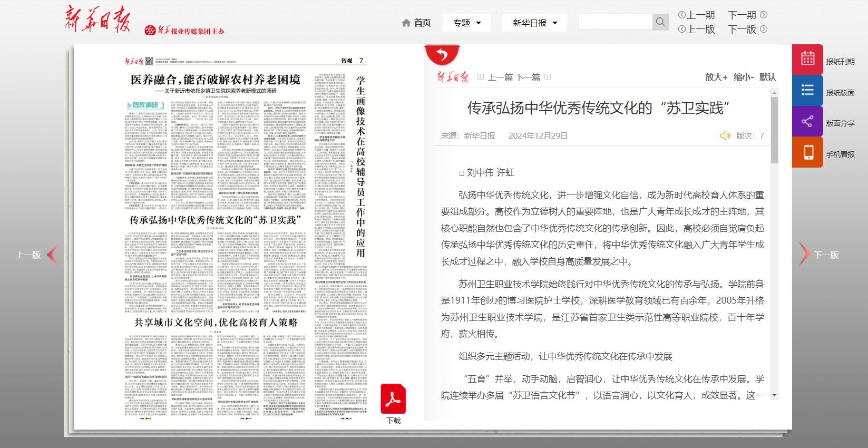Open article 医养融合,能否破解农村养老困境 on page
Screen dimensions: 868x448
pos(216,80)
